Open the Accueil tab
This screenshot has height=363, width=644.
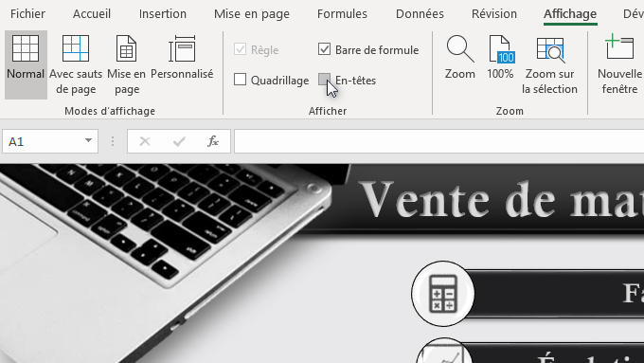[x=92, y=14]
